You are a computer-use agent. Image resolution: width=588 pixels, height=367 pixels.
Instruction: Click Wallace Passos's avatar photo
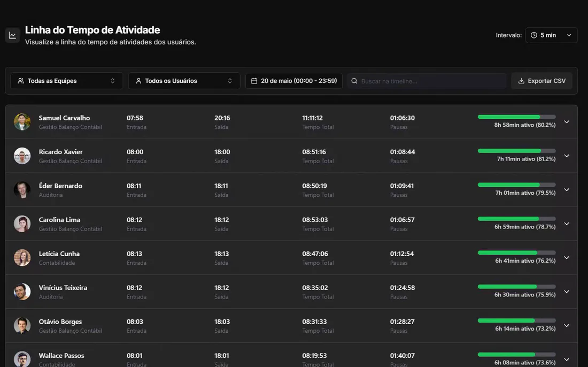click(22, 359)
